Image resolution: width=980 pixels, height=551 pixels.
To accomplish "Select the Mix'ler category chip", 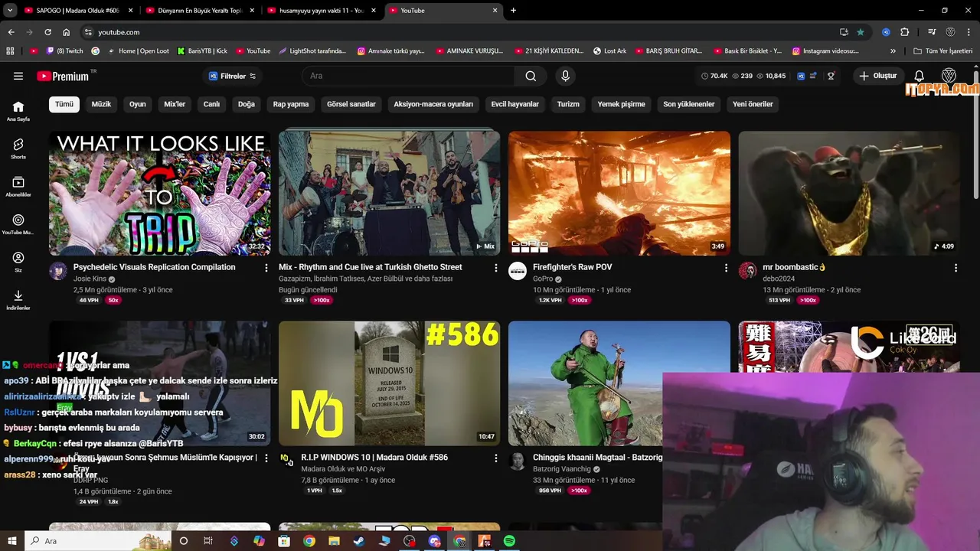I will pyautogui.click(x=175, y=104).
